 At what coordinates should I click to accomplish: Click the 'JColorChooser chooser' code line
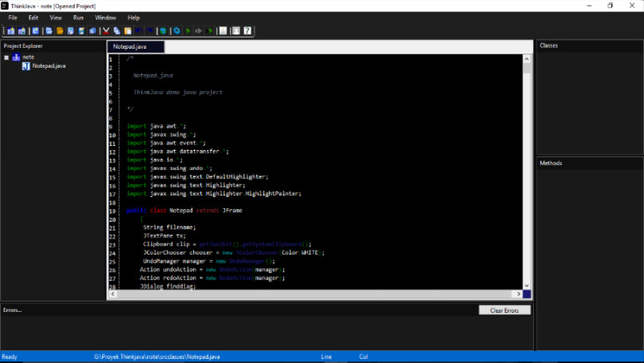[x=234, y=253]
